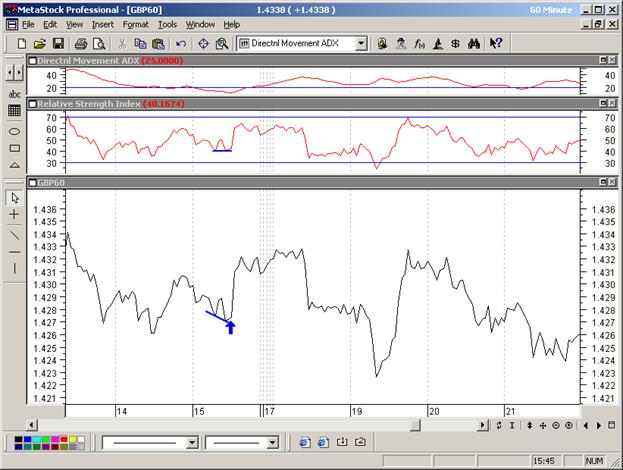Open the Insert menu
The width and height of the screenshot is (623, 470).
click(x=102, y=24)
